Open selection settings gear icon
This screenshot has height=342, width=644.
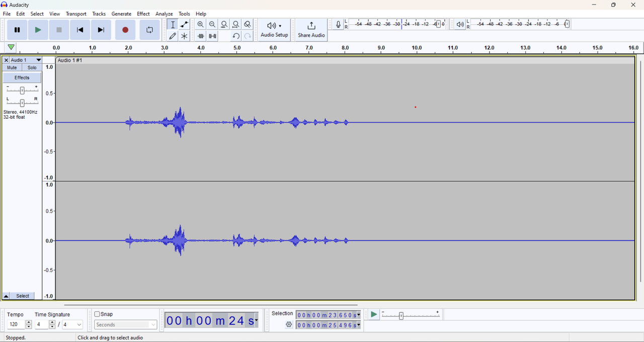click(x=289, y=325)
